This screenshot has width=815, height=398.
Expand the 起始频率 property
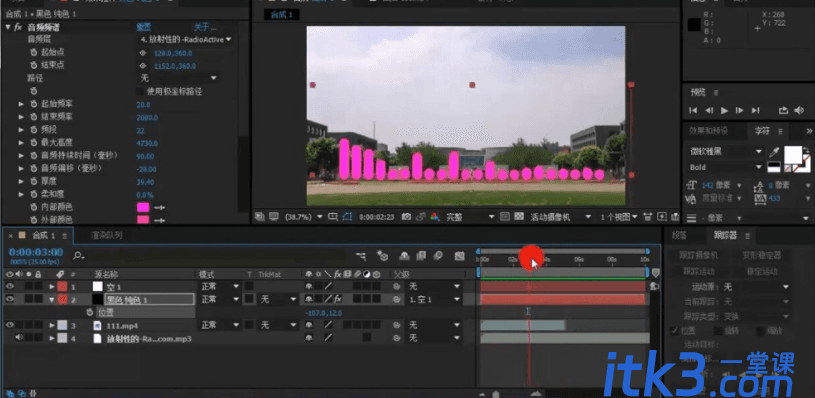coord(21,104)
